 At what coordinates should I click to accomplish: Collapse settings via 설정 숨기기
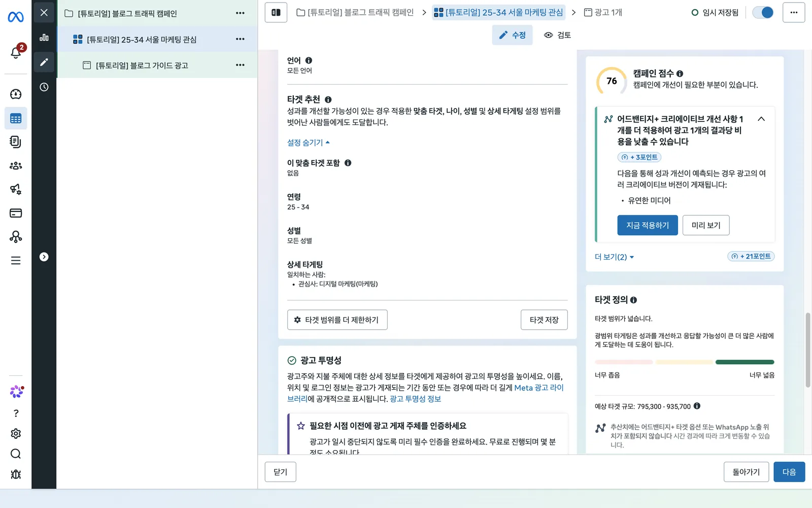pyautogui.click(x=308, y=143)
